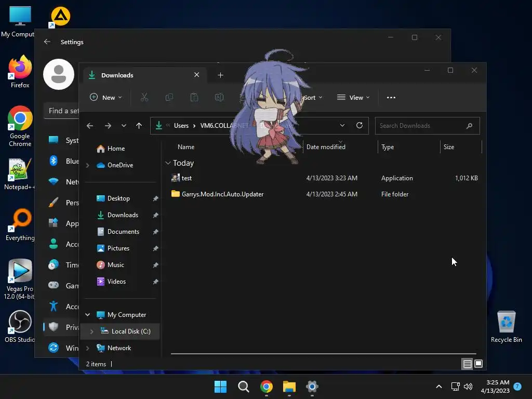Add a new Explorer tab

(x=220, y=75)
